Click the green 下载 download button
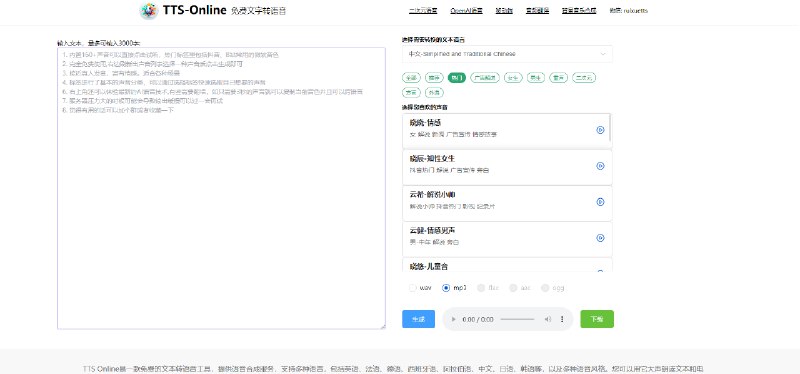Screen dimensions: 800x374 (x=597, y=319)
